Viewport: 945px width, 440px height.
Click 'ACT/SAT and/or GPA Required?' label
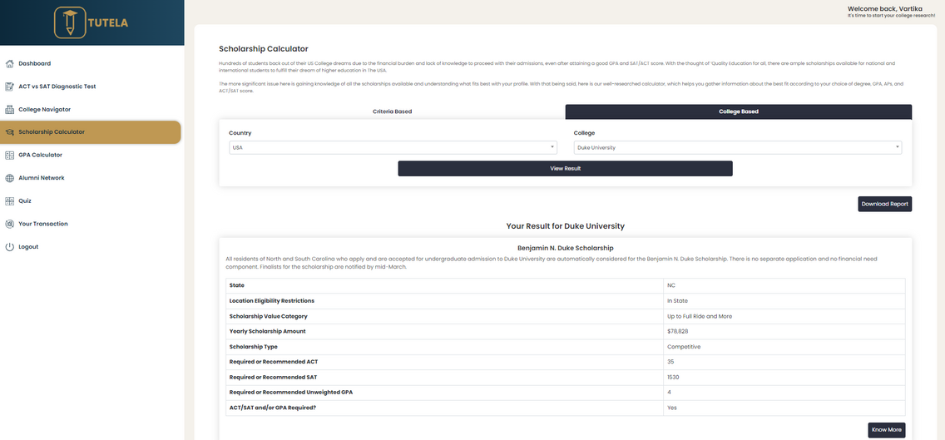[x=272, y=408]
